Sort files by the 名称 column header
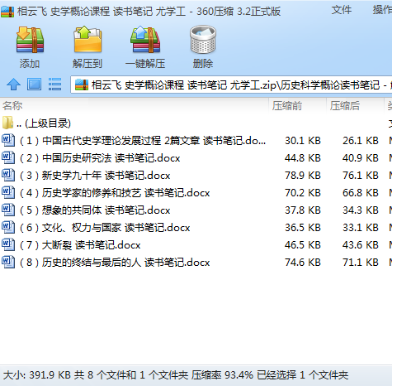The width and height of the screenshot is (393, 386). pyautogui.click(x=13, y=106)
